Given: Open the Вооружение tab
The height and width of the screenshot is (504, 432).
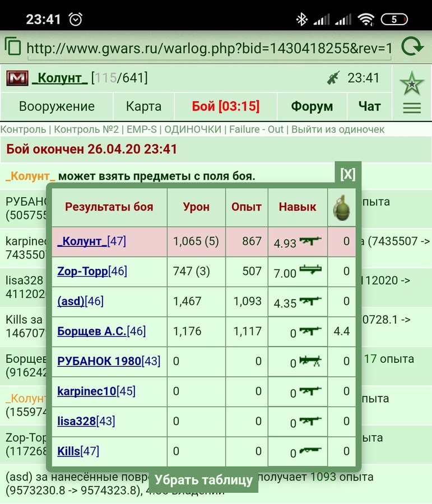Looking at the screenshot, I should coord(57,106).
